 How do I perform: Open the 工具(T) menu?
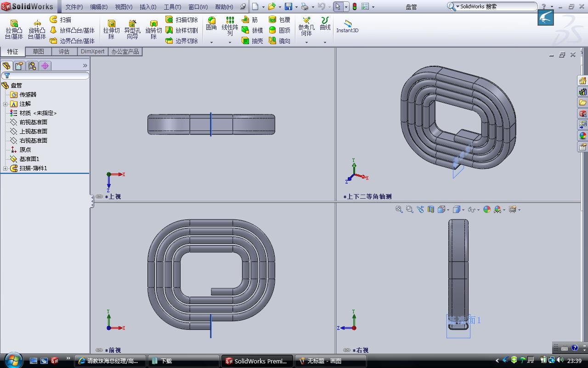pos(172,7)
